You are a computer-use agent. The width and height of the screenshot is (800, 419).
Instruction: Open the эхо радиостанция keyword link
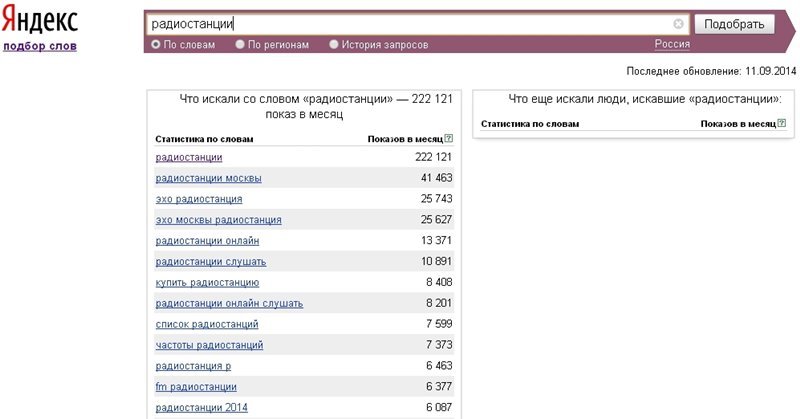199,199
